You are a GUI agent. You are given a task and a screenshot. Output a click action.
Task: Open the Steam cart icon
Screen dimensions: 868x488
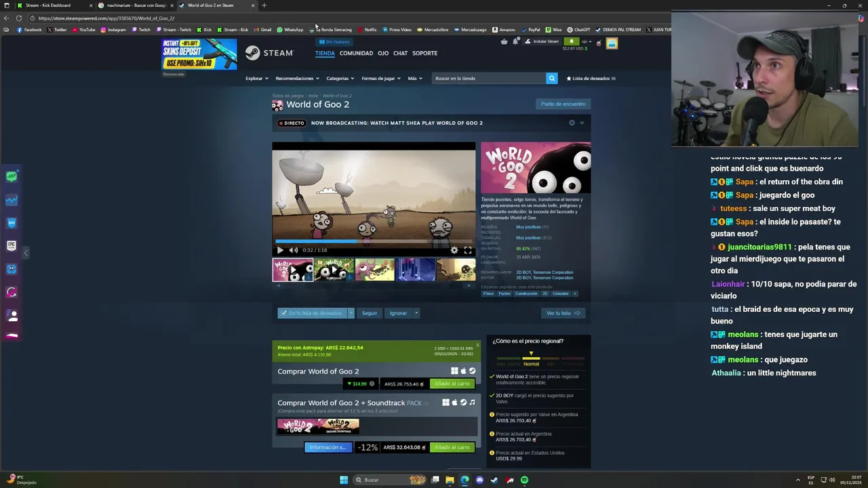504,41
